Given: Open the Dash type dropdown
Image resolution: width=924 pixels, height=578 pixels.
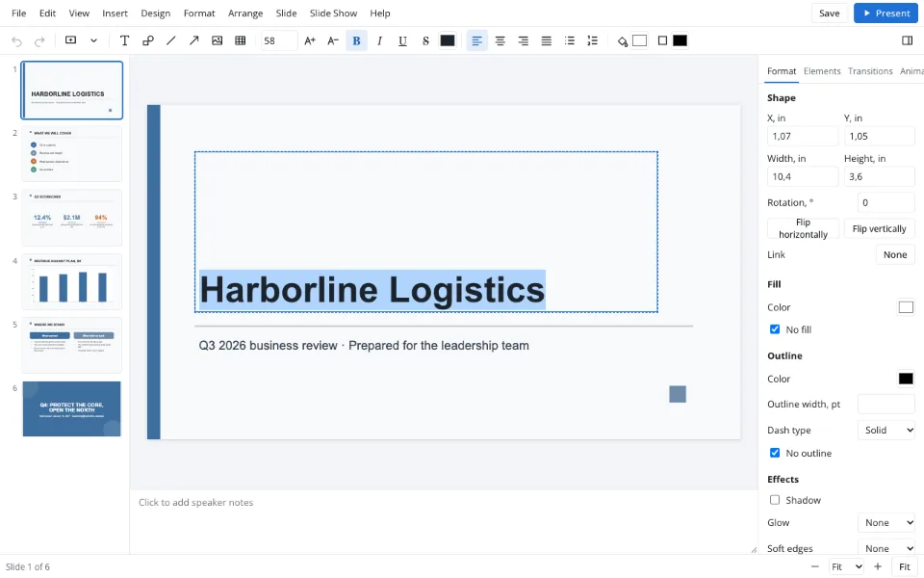Looking at the screenshot, I should pos(886,430).
